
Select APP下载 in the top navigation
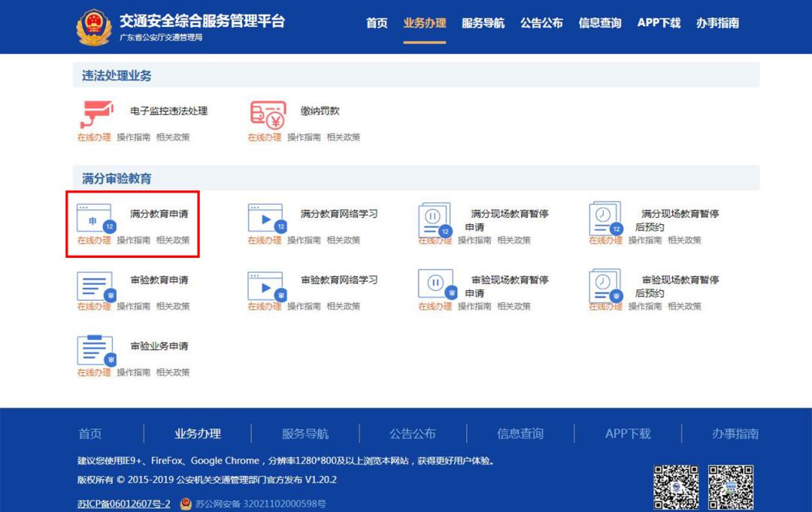(659, 23)
